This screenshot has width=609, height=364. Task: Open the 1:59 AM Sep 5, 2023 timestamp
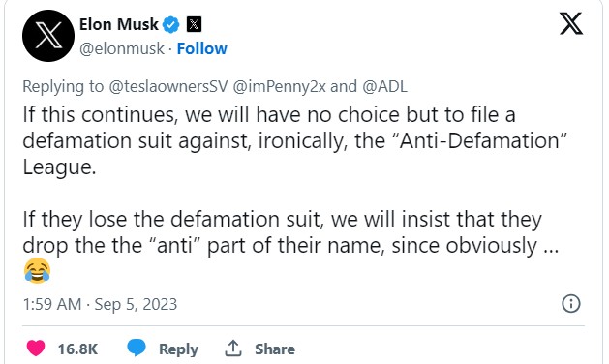coord(100,304)
